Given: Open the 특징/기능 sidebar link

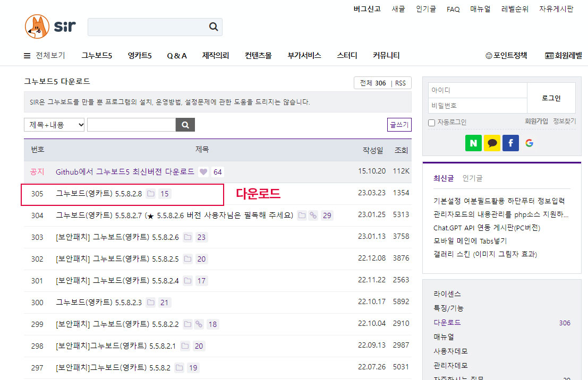Looking at the screenshot, I should tap(448, 308).
